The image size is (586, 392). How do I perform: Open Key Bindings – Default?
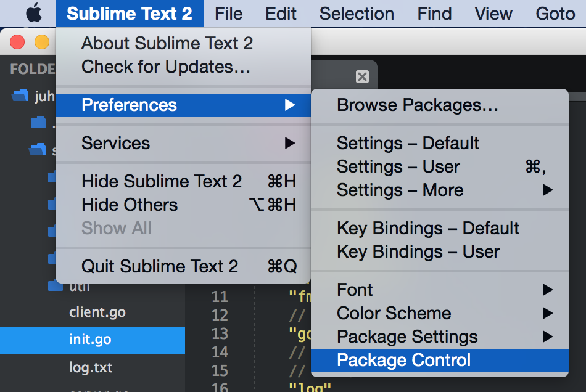pos(427,228)
